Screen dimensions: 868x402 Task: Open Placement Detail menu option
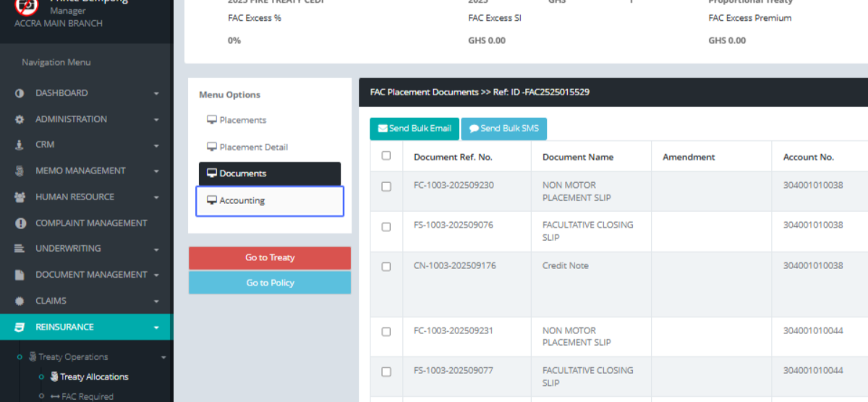pyautogui.click(x=253, y=147)
